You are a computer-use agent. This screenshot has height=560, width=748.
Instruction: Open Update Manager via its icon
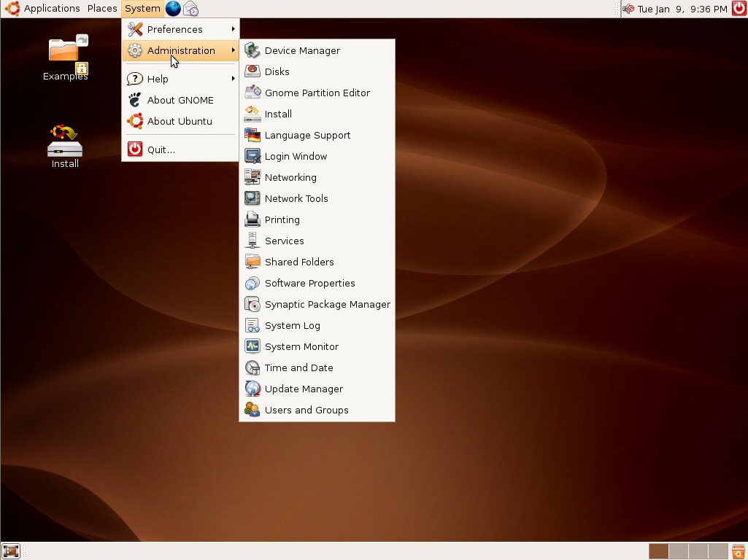coord(252,389)
